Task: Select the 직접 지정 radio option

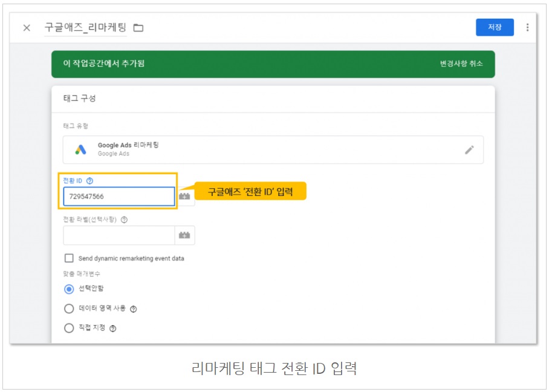Action: pos(69,328)
